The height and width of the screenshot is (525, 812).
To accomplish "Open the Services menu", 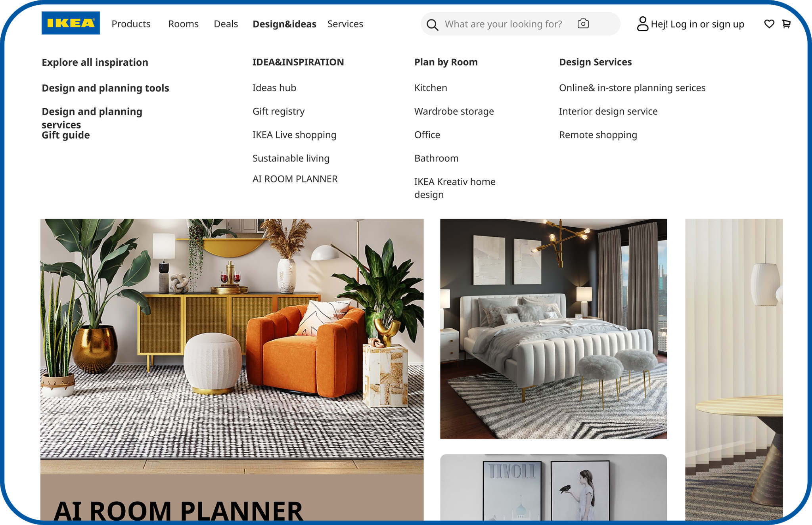I will (x=345, y=24).
